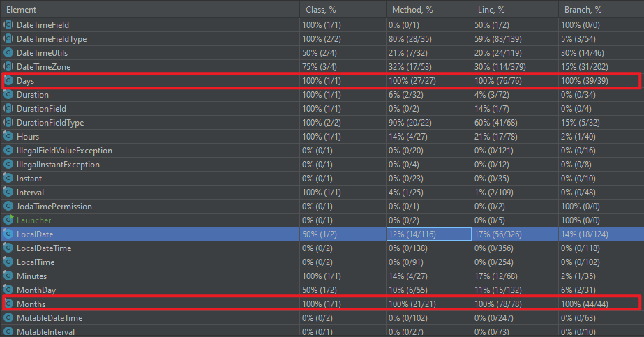The height and width of the screenshot is (337, 644).
Task: Click the class icon beside JodaTimePermission
Action: pyautogui.click(x=8, y=206)
